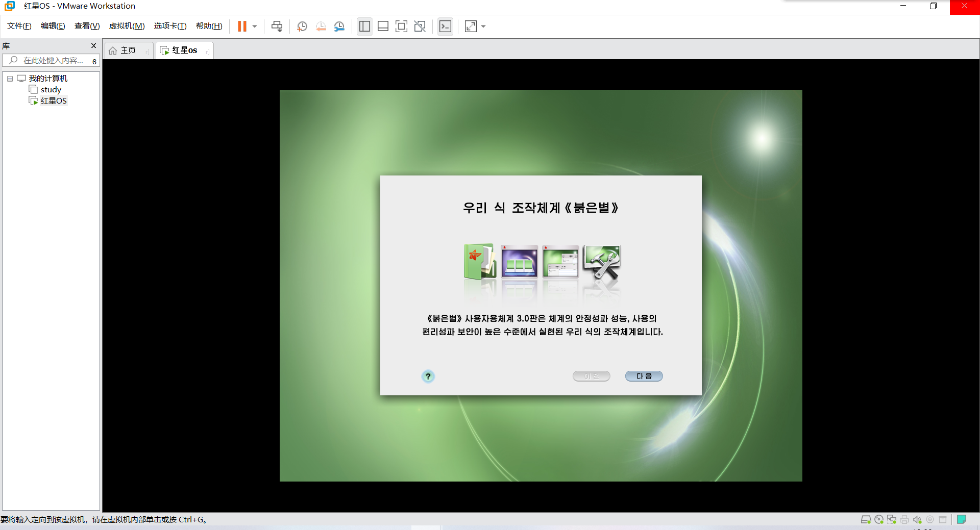Viewport: 980px width, 530px height.
Task: Open the library search filter dropdown
Action: pos(94,61)
